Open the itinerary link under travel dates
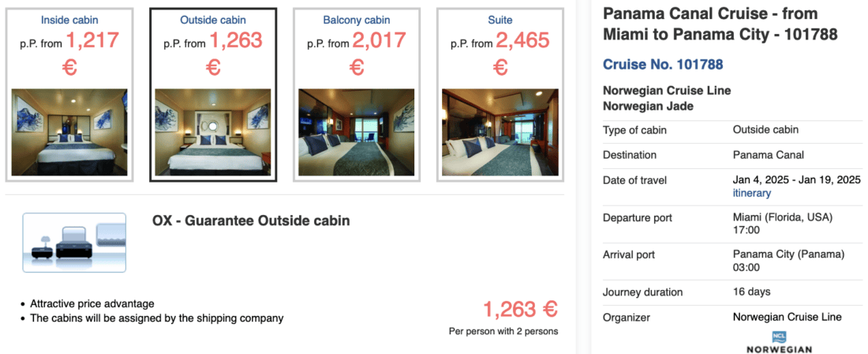868x354 pixels. pyautogui.click(x=752, y=194)
